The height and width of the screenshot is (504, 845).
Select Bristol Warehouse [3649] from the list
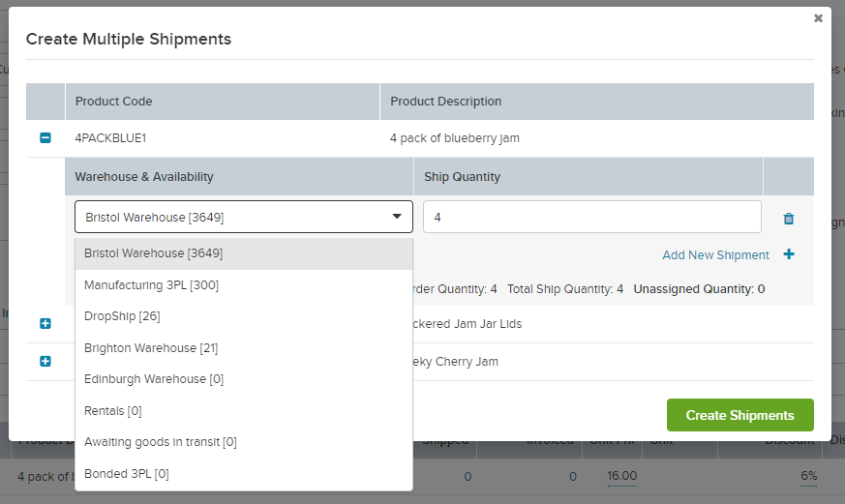coord(153,253)
